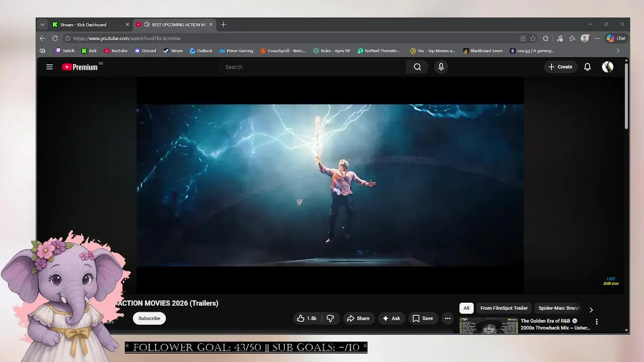The height and width of the screenshot is (362, 644).
Task: Open Viu - Top Movies bookmark
Action: tap(433, 51)
